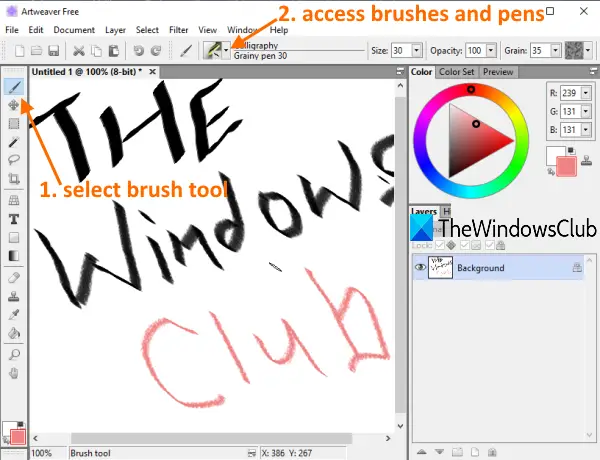Save the document with floppy icon
The width and height of the screenshot is (600, 460).
pyautogui.click(x=54, y=51)
